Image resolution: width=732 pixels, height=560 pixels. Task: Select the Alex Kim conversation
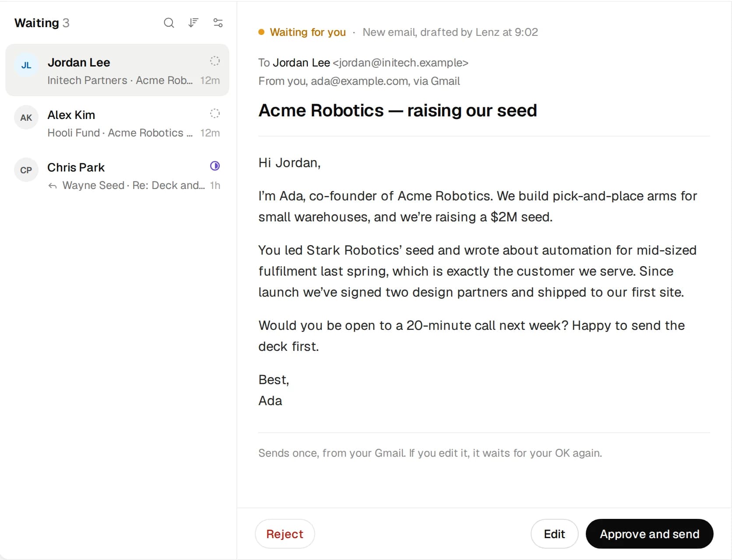click(x=117, y=122)
